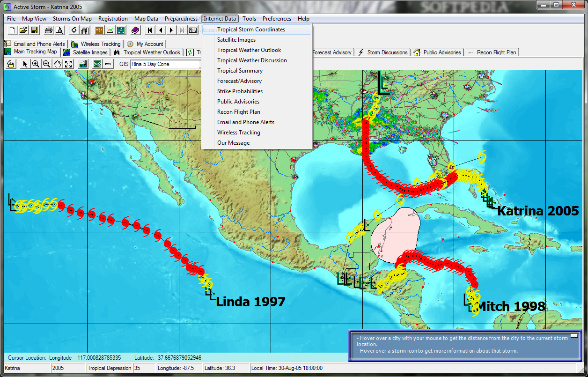Screen dimensions: 588x377
Task: Open the Map View menu
Action: (34, 19)
